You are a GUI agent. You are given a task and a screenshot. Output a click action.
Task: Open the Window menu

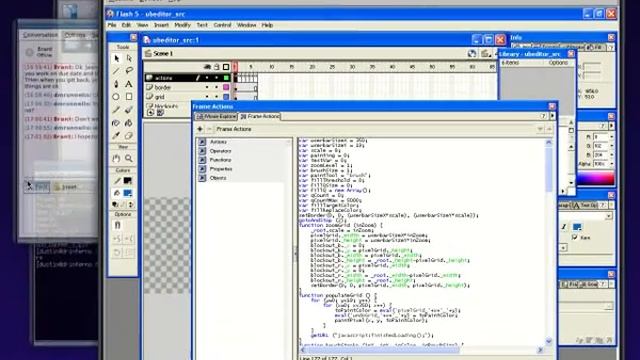click(x=247, y=25)
